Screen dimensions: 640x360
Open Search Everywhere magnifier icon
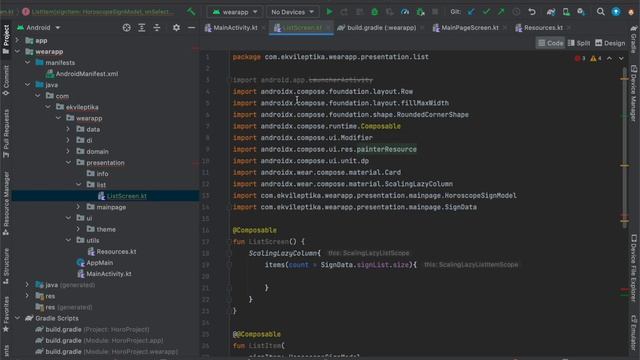point(600,12)
